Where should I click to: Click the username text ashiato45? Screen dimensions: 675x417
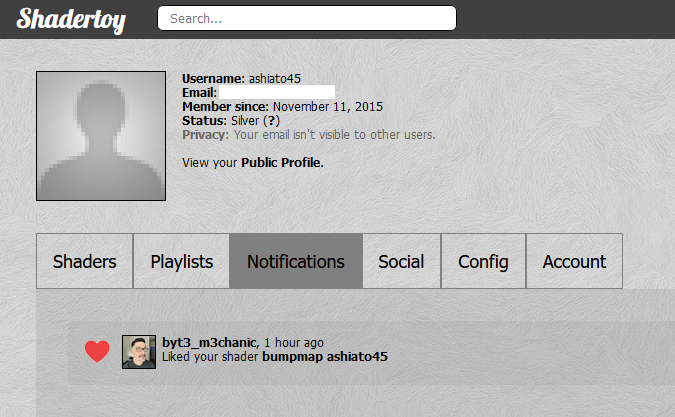[275, 79]
